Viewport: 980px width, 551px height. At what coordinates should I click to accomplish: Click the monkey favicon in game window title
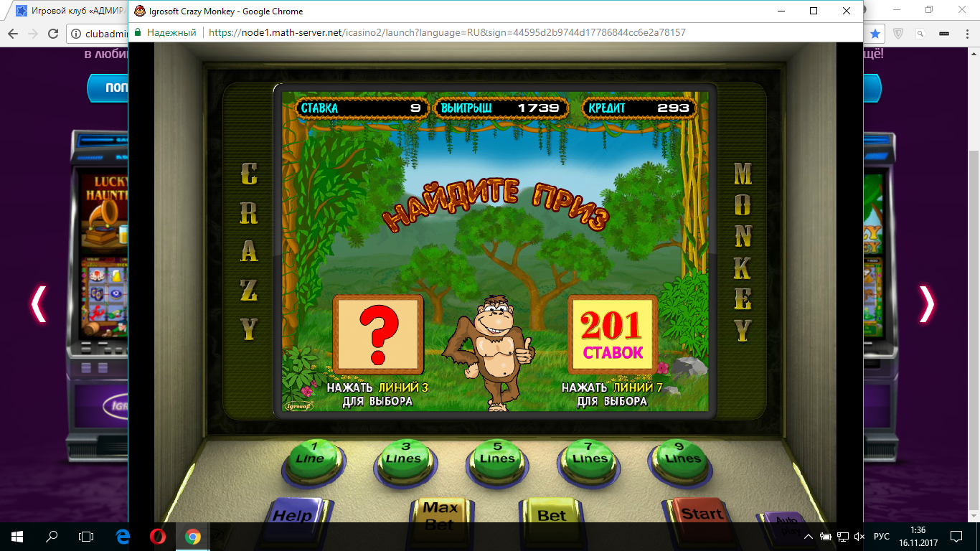pyautogui.click(x=141, y=11)
